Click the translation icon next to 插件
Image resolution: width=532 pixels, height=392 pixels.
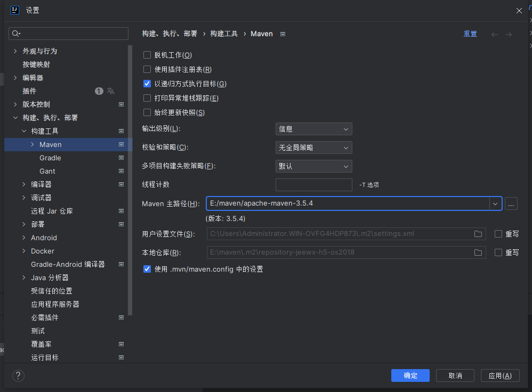110,91
